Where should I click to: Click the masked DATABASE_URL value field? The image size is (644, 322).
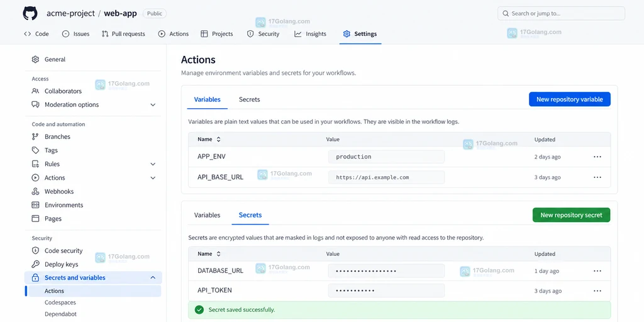(386, 270)
